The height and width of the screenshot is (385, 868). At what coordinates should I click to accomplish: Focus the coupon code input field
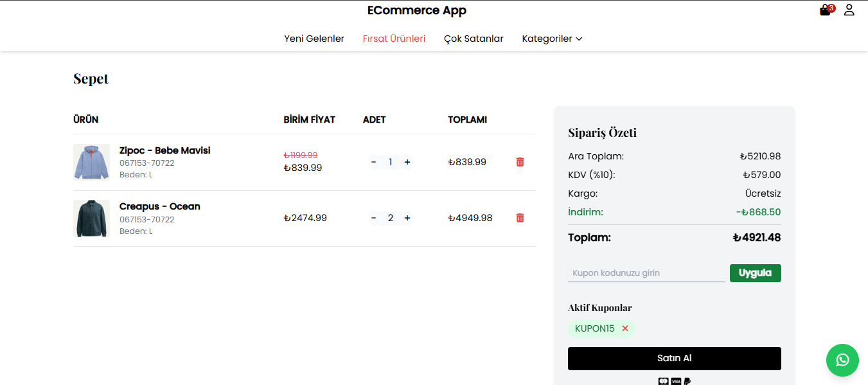tap(646, 273)
